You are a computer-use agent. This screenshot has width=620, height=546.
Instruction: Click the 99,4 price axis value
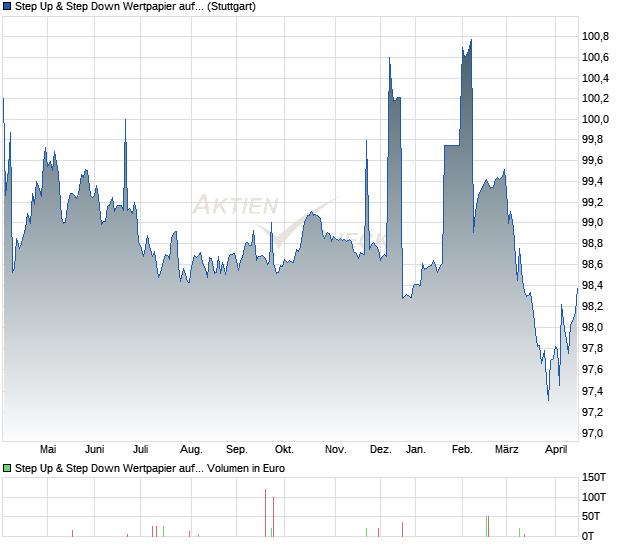tap(592, 181)
